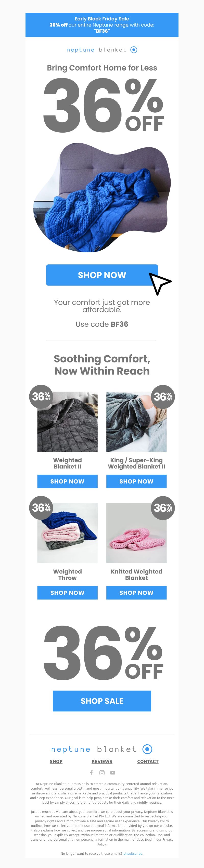
Task: Click SHOP NOW under King / Super-King blanket
Action: [x=136, y=481]
